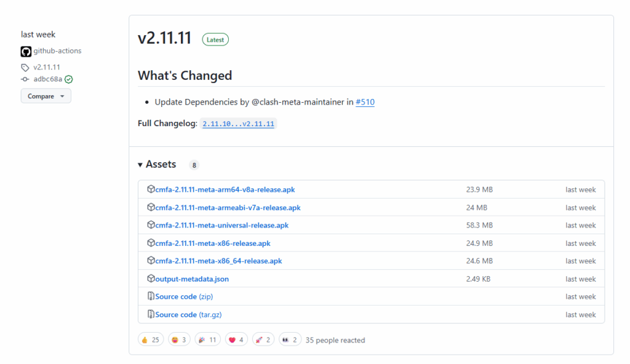Click package icon of armeabi-v7a apk
The image size is (630, 364).
151,207
